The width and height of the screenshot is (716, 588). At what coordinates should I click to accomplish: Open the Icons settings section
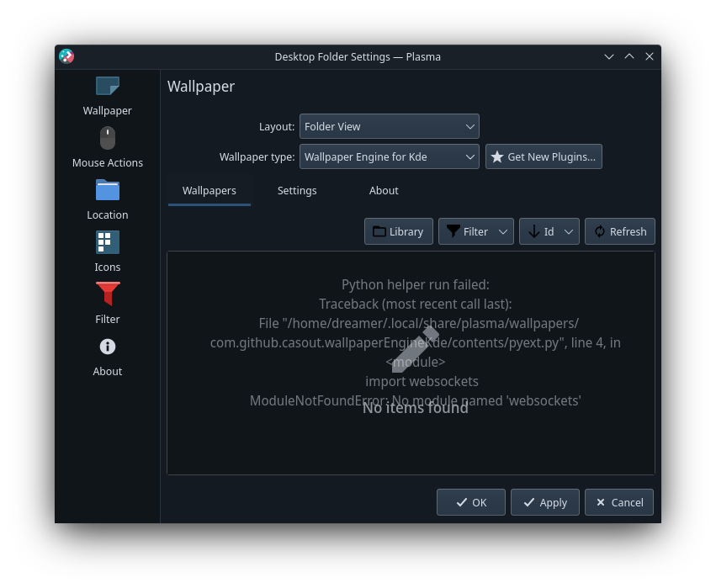point(107,242)
